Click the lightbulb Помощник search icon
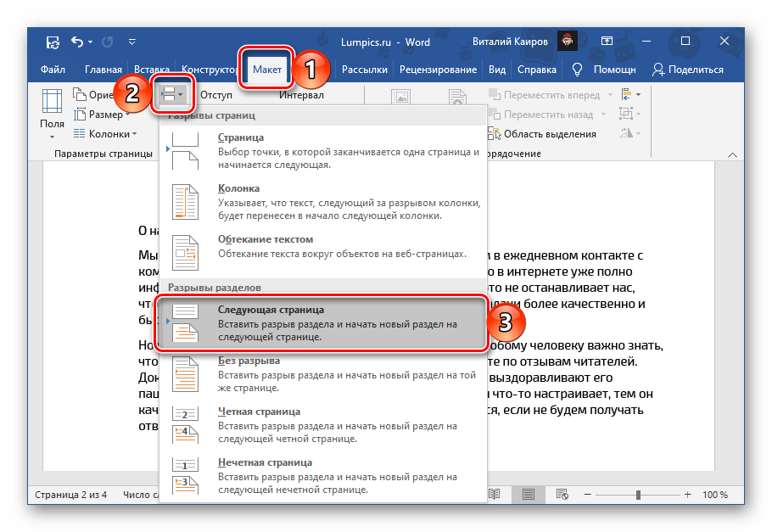The image size is (772, 532). [577, 70]
